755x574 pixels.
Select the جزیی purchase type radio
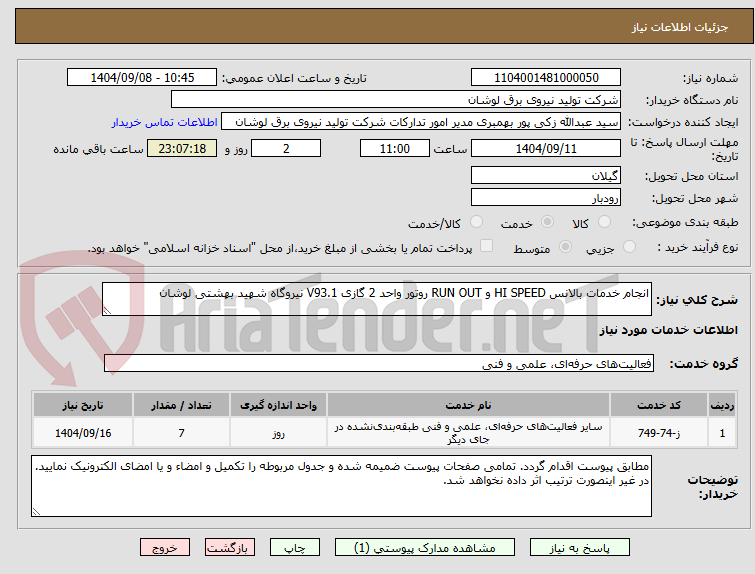(x=629, y=247)
